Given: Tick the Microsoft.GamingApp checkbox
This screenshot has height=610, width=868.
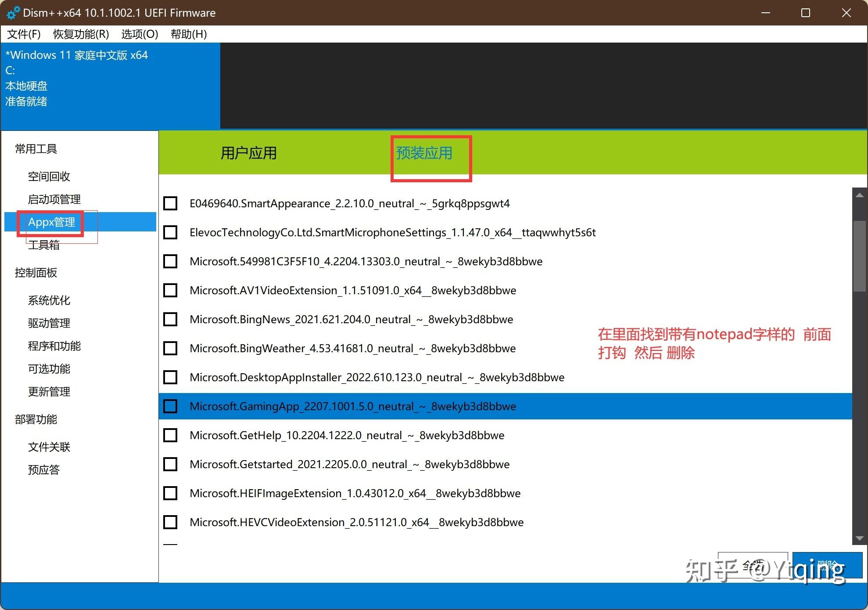Looking at the screenshot, I should 170,406.
